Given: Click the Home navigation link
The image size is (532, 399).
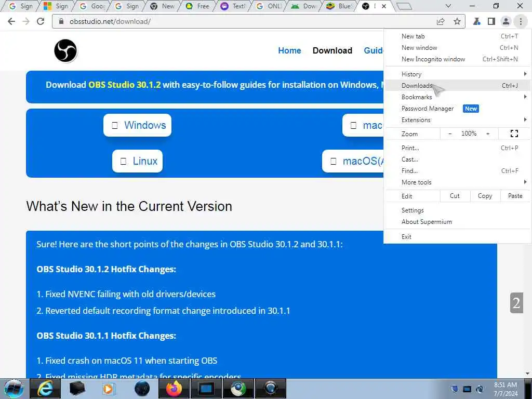Looking at the screenshot, I should (x=289, y=50).
